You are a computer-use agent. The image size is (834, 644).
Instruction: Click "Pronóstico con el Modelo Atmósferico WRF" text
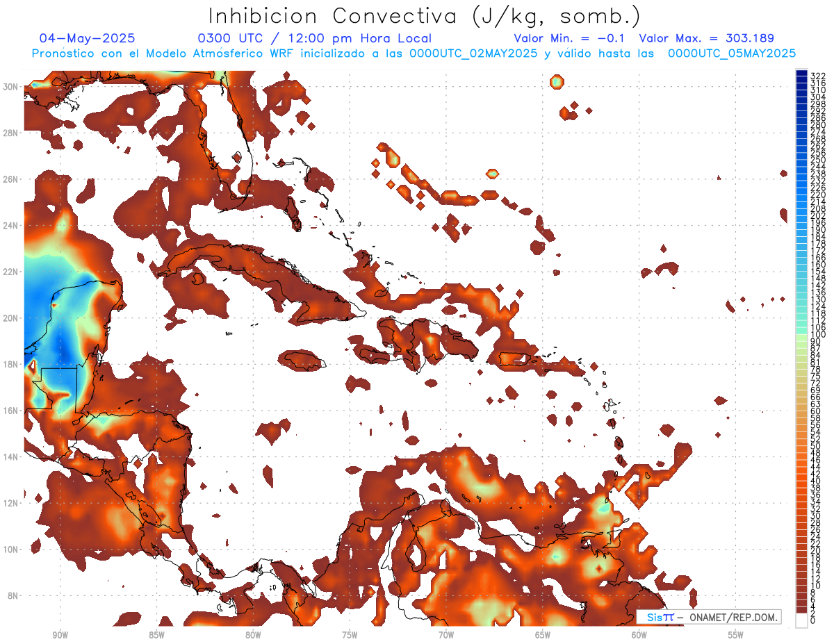pyautogui.click(x=165, y=53)
